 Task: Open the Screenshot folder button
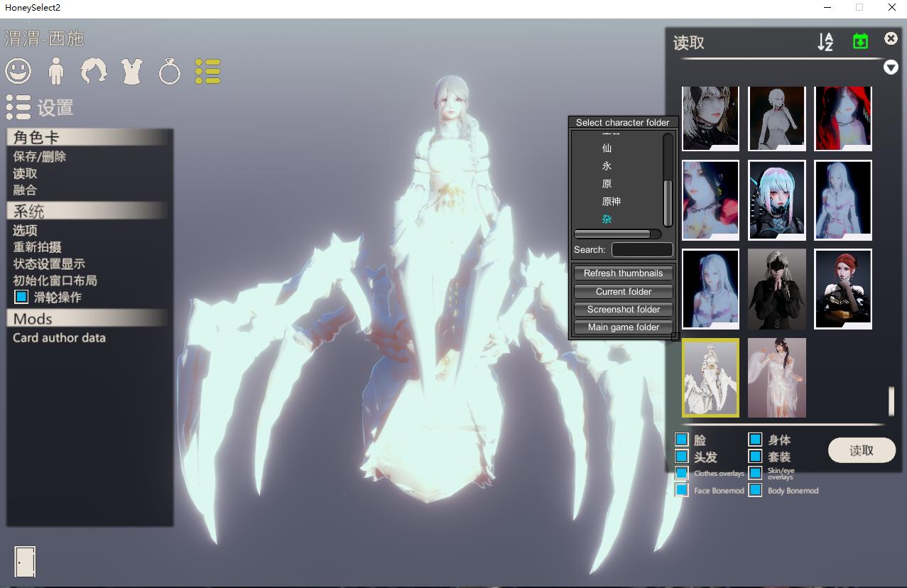pos(623,310)
